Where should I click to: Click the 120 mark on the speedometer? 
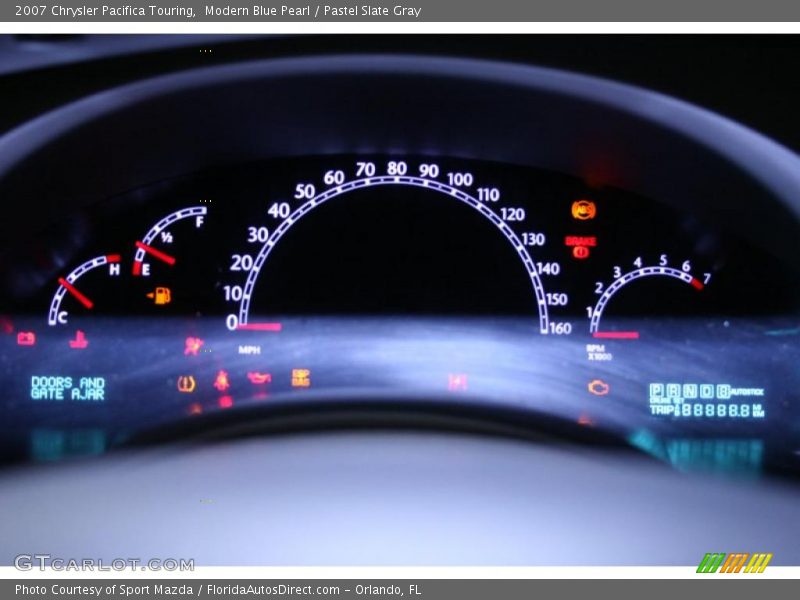coord(513,214)
